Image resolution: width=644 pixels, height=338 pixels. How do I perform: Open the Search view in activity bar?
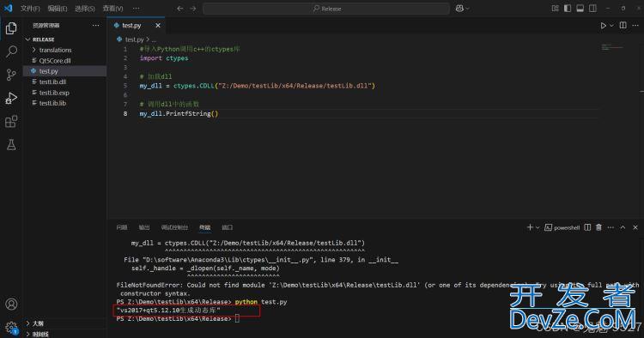[11, 51]
